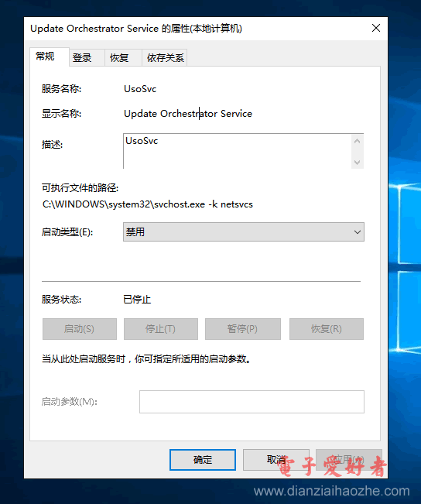421x504 pixels.
Task: Click the startup parameters hint sentence
Action: pyautogui.click(x=146, y=359)
